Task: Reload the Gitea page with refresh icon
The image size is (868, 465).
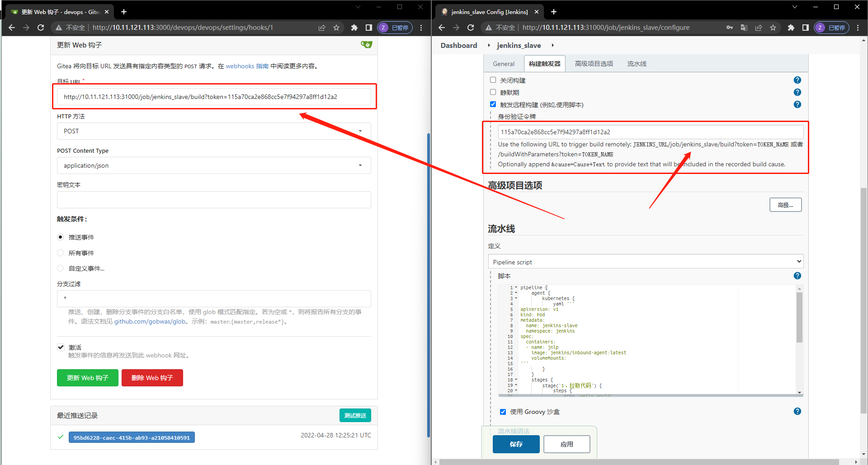Action: tap(41, 28)
